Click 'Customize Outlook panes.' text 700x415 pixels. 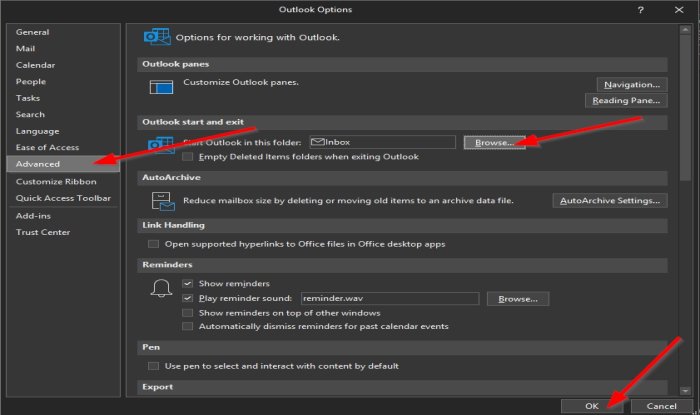point(241,82)
